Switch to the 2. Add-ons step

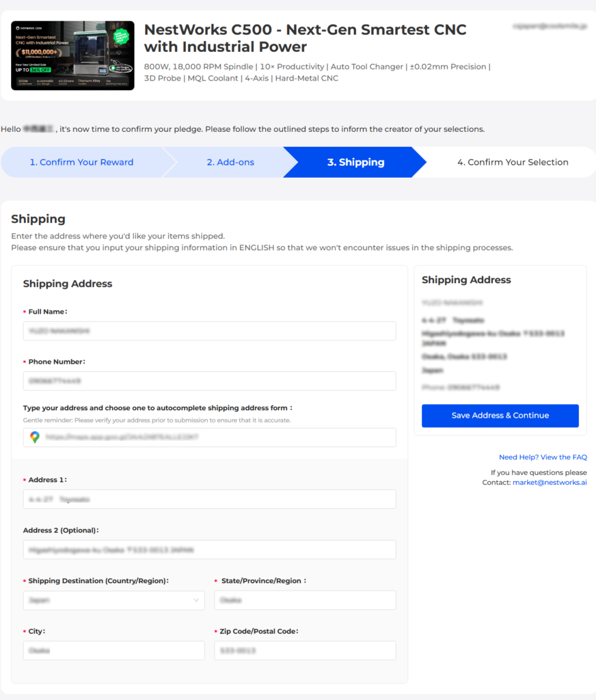pos(230,162)
